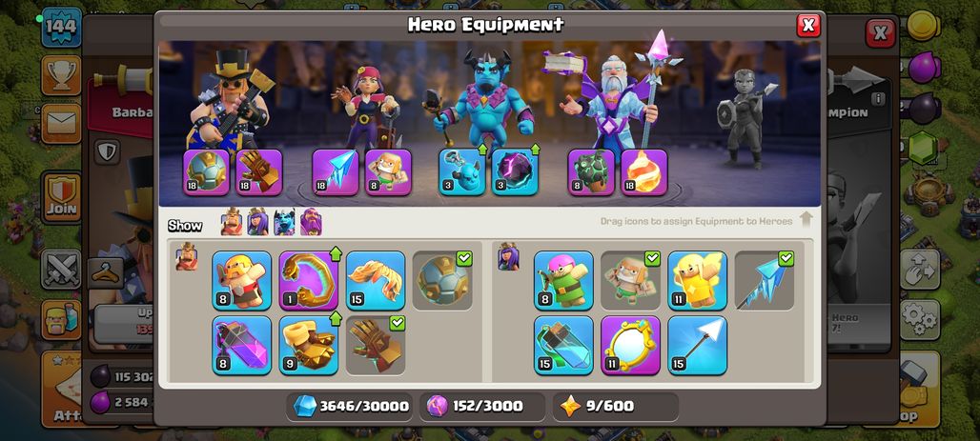
Task: Pick the Archer Puppet equipment icon
Action: point(563,280)
